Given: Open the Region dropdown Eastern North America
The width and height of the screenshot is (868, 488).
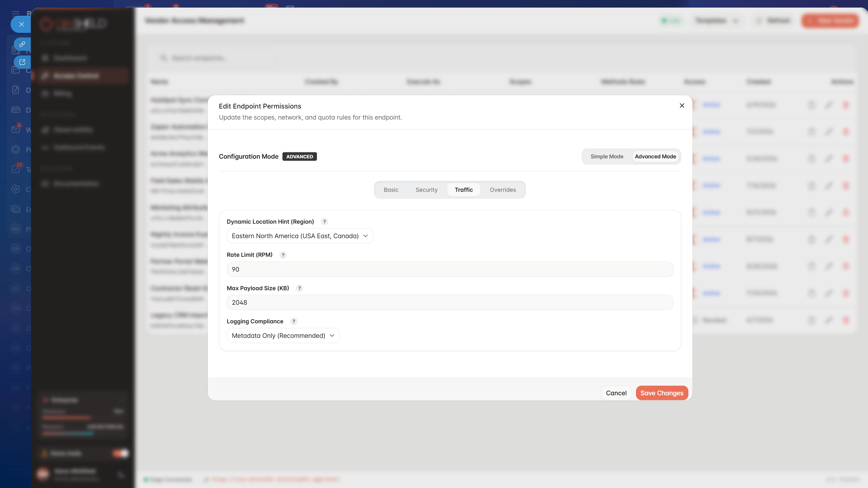Looking at the screenshot, I should coord(300,236).
